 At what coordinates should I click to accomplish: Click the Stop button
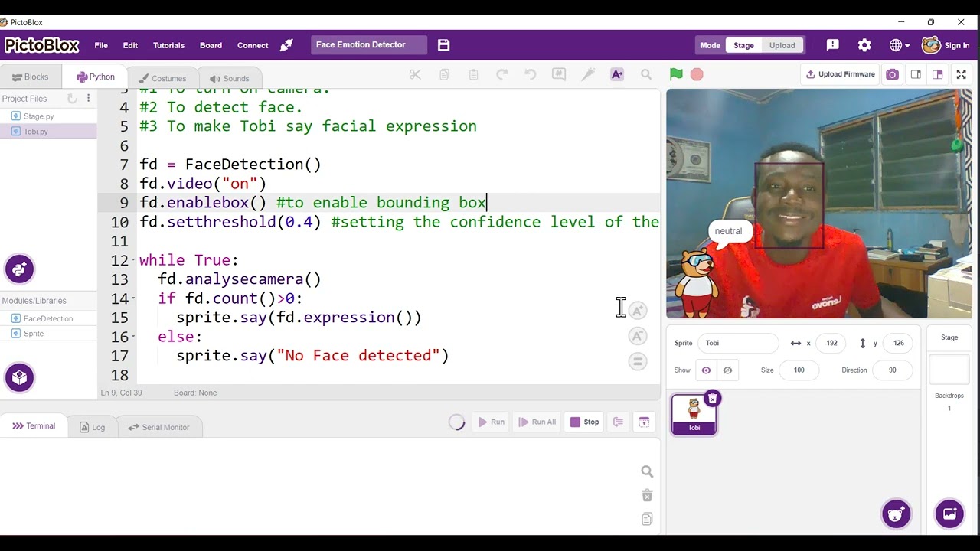point(585,422)
